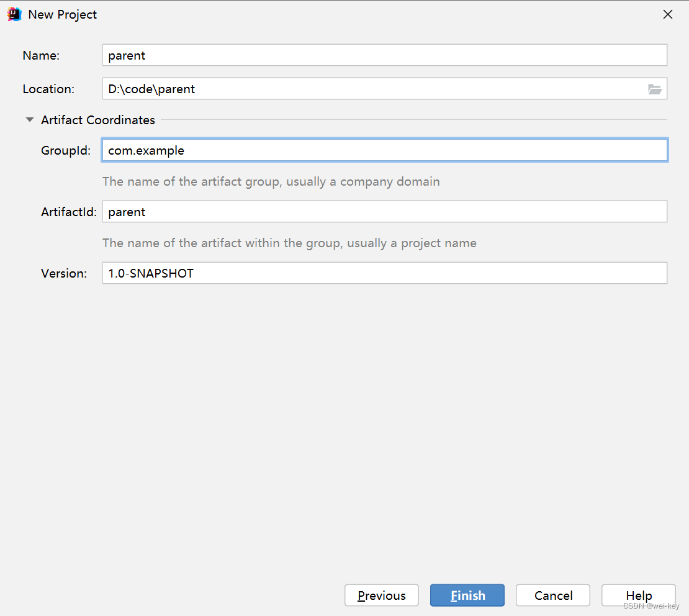Click the Version: label

pos(64,273)
